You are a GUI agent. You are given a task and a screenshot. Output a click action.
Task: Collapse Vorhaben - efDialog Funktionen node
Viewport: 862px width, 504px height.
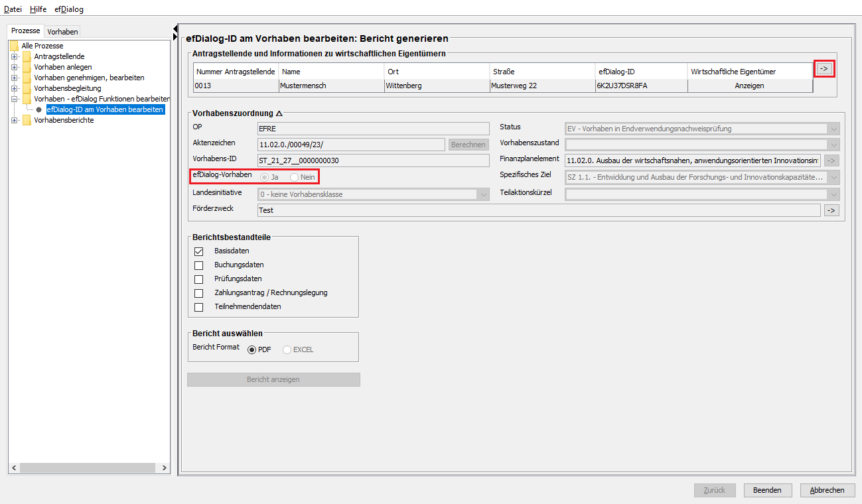14,99
